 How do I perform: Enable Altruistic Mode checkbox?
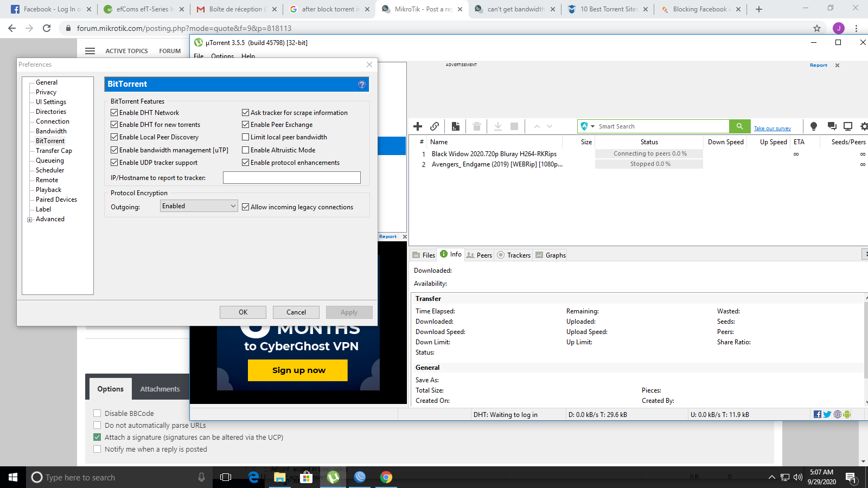pyautogui.click(x=246, y=150)
